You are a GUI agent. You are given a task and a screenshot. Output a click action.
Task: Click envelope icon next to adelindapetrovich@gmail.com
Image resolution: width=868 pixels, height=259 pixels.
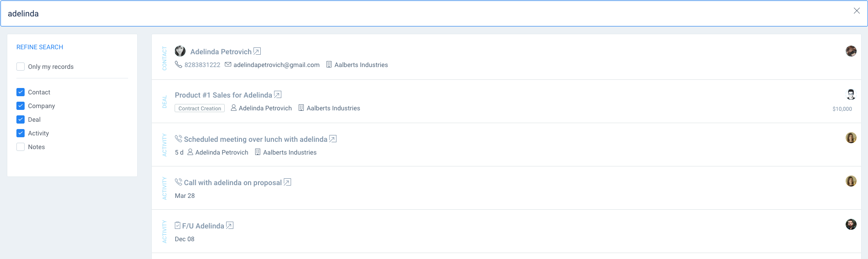click(228, 64)
